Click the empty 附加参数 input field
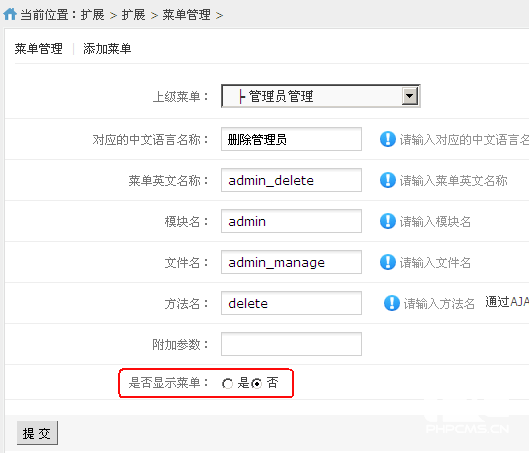This screenshot has height=453, width=529. (x=291, y=344)
